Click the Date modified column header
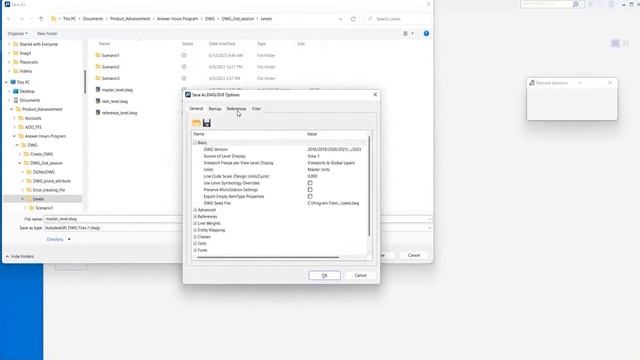The height and width of the screenshot is (360, 640). click(x=222, y=44)
